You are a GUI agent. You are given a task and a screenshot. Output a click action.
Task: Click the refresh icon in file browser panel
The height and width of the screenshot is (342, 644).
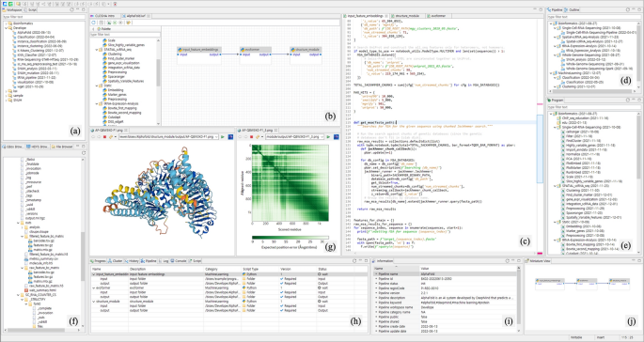(x=84, y=153)
